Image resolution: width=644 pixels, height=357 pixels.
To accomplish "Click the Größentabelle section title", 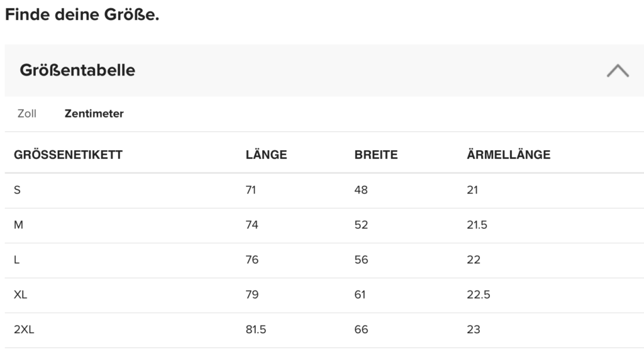I will click(x=77, y=70).
